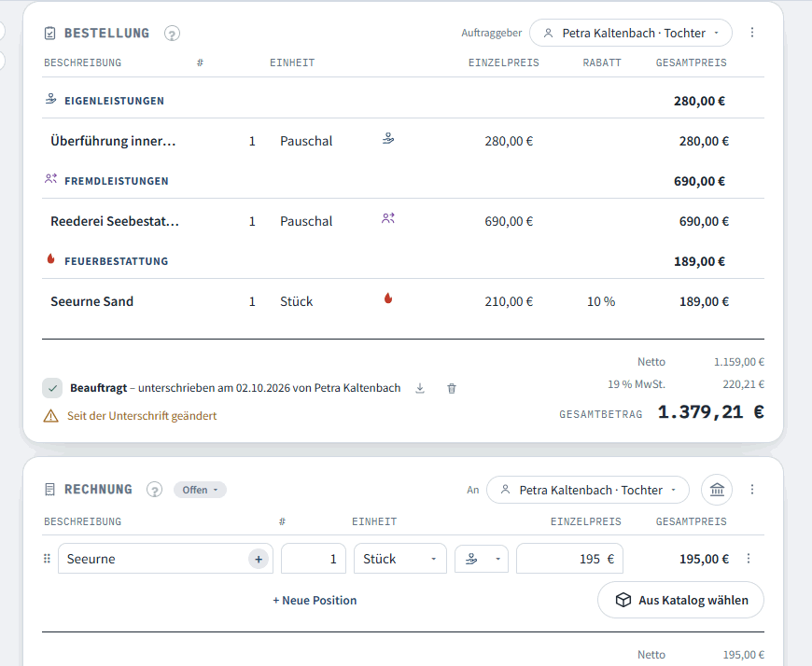
Task: Click the 'Seit der Unterschrift geändert' warning text
Action: (x=142, y=415)
